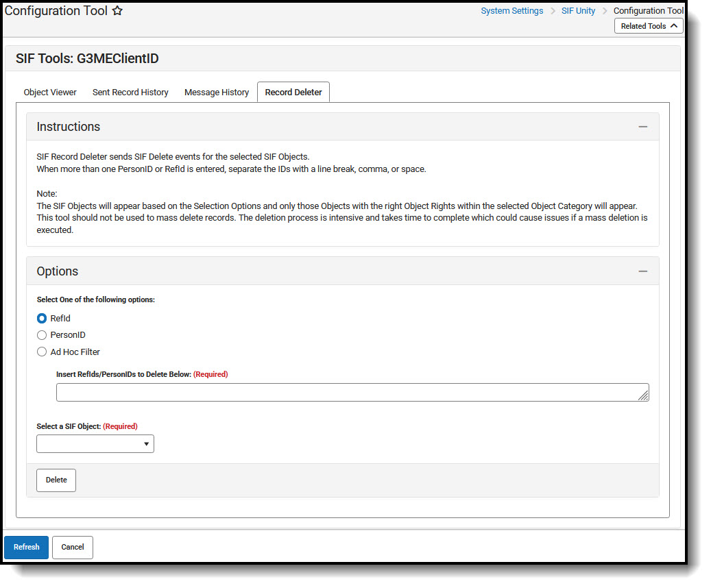Select the RefId option
This screenshot has height=588, width=711.
(x=41, y=318)
